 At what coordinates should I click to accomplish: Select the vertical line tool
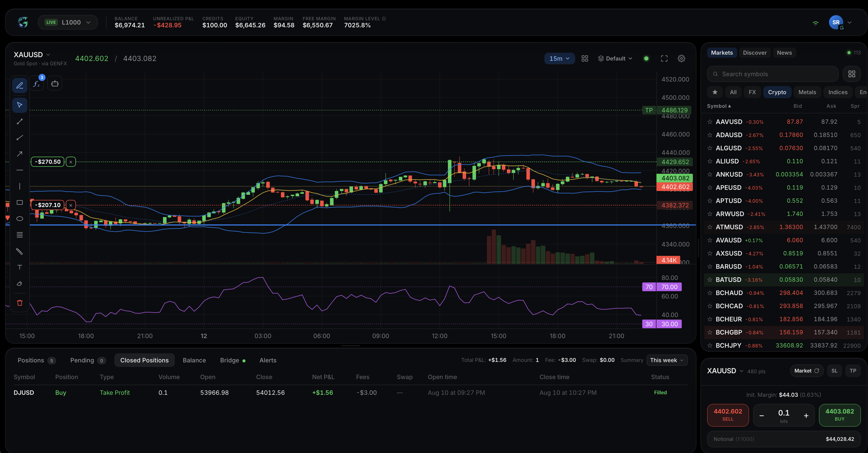(19, 187)
